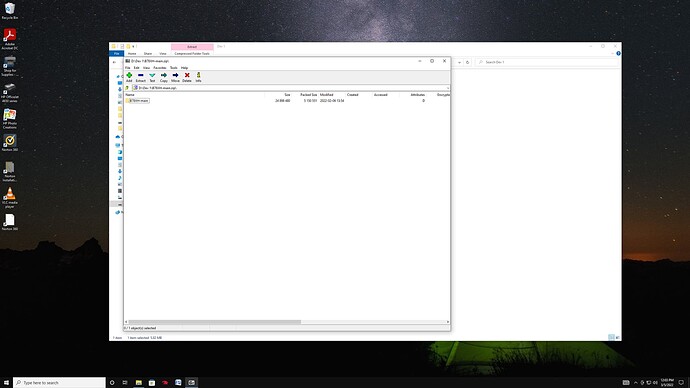Click the Copy toolbar icon in 7-Zip
Image resolution: width=690 pixels, height=388 pixels.
pyautogui.click(x=164, y=77)
